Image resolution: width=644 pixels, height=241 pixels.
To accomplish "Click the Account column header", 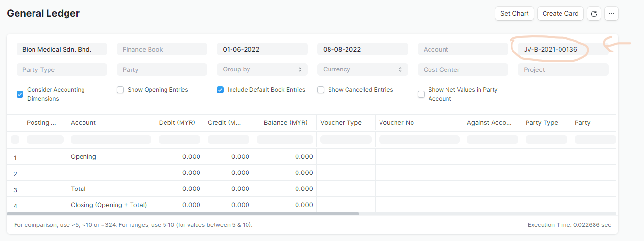I will (x=111, y=123).
